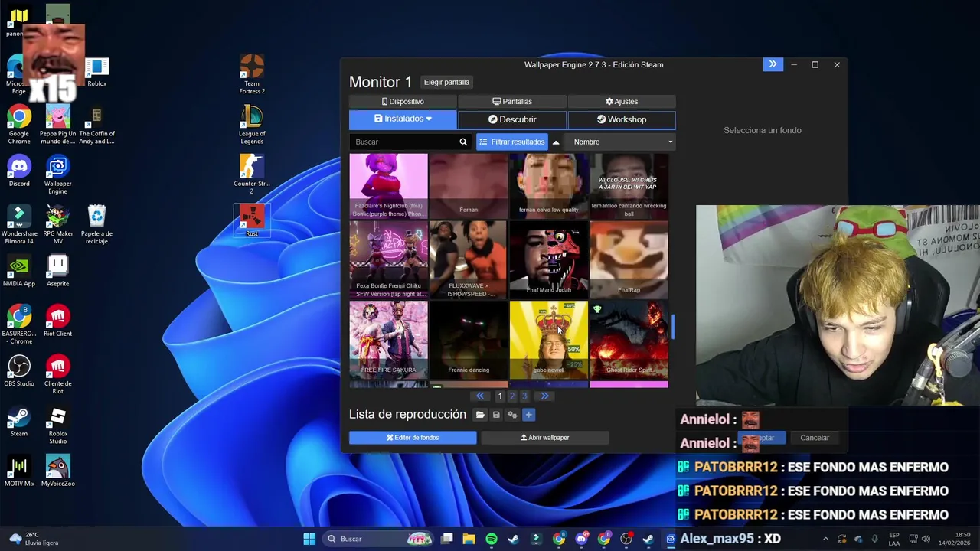Open Spotify from the taskbar
This screenshot has height=551, width=980.
click(492, 539)
